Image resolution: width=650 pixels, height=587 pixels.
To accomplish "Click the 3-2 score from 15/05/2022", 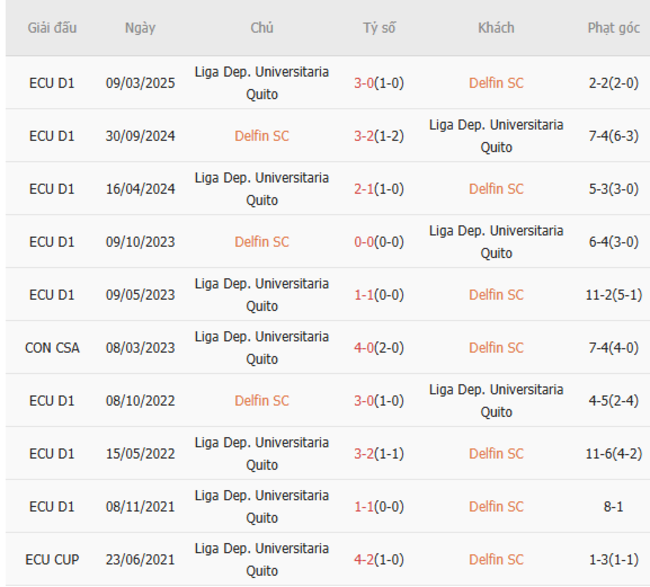I will coord(364,454).
